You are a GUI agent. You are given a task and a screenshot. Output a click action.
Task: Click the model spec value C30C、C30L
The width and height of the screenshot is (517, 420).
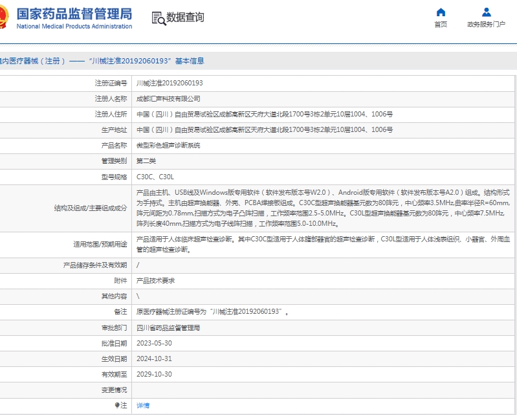(x=155, y=177)
